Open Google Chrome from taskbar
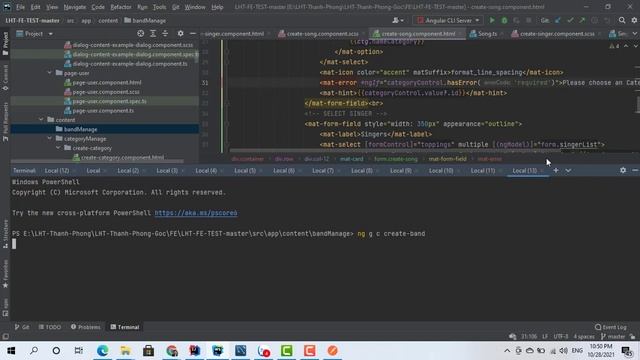Screen dimensions: 640x360 point(172,351)
